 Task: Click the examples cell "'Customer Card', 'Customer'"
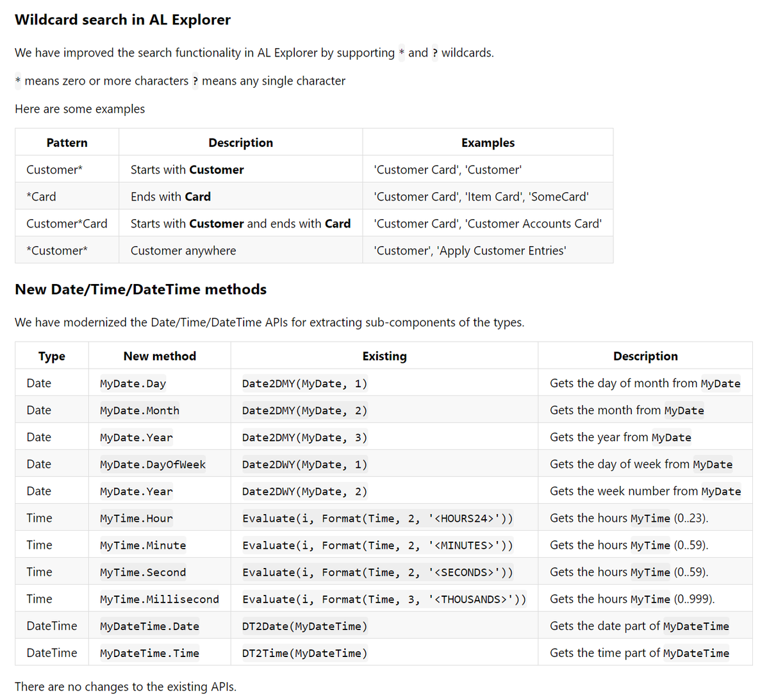488,169
